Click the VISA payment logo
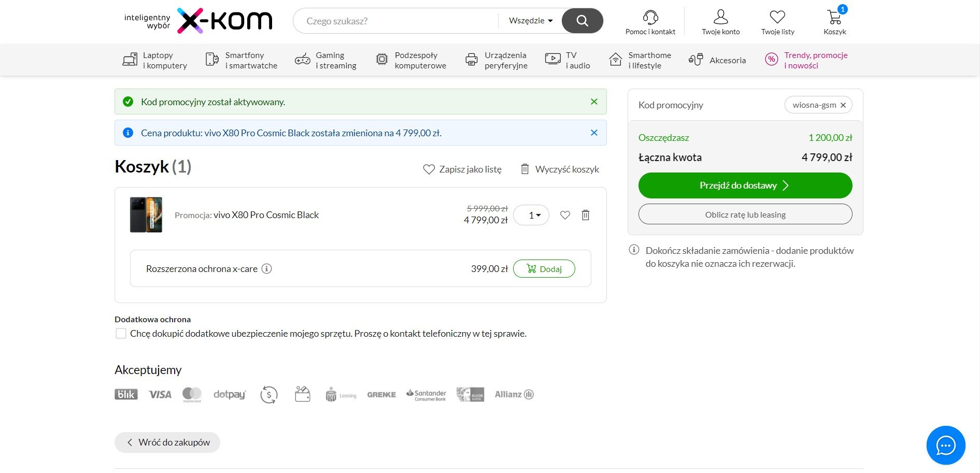 (160, 395)
